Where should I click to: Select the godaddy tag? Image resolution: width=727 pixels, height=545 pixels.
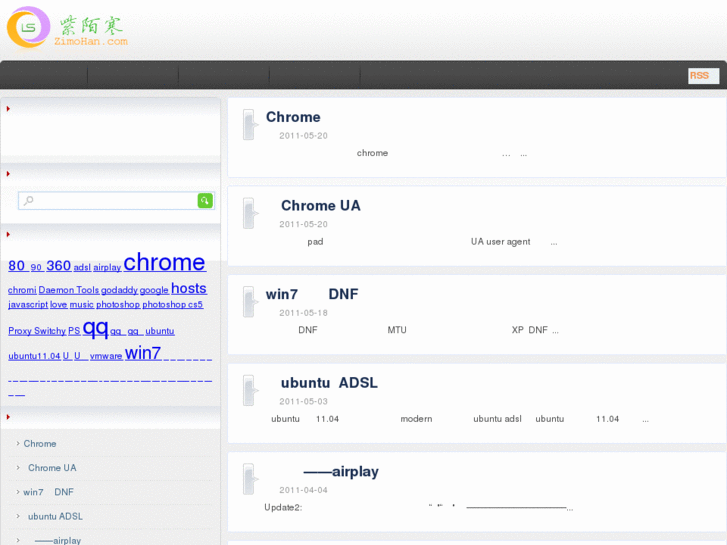119,290
